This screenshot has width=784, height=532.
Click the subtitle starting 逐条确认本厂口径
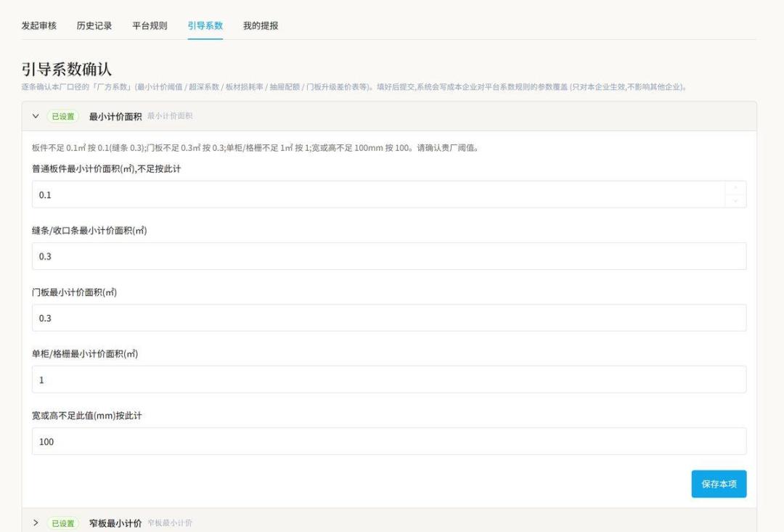[354, 87]
